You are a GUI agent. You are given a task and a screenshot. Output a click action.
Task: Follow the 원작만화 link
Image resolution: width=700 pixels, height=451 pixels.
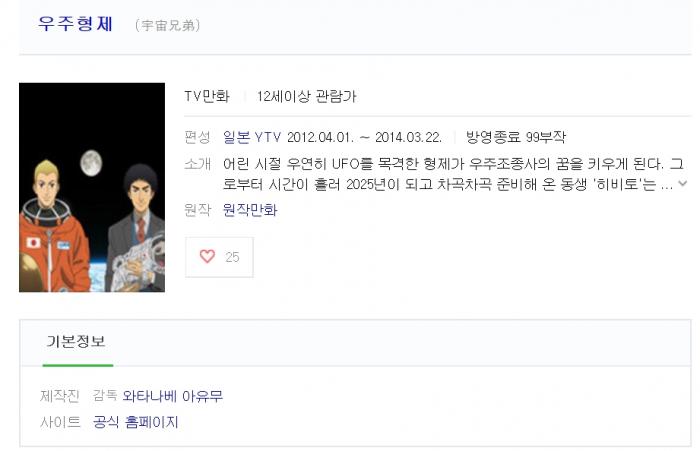tap(250, 209)
